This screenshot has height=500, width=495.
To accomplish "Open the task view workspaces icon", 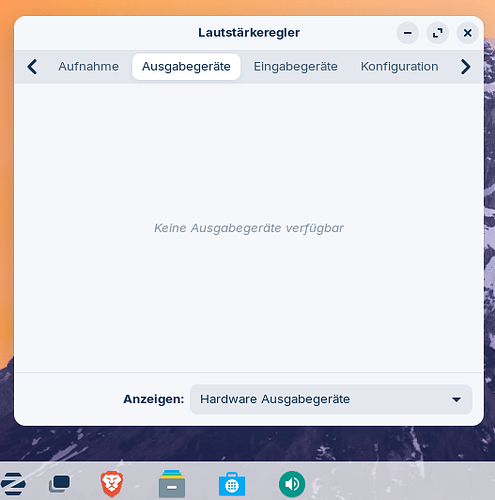I will (60, 484).
